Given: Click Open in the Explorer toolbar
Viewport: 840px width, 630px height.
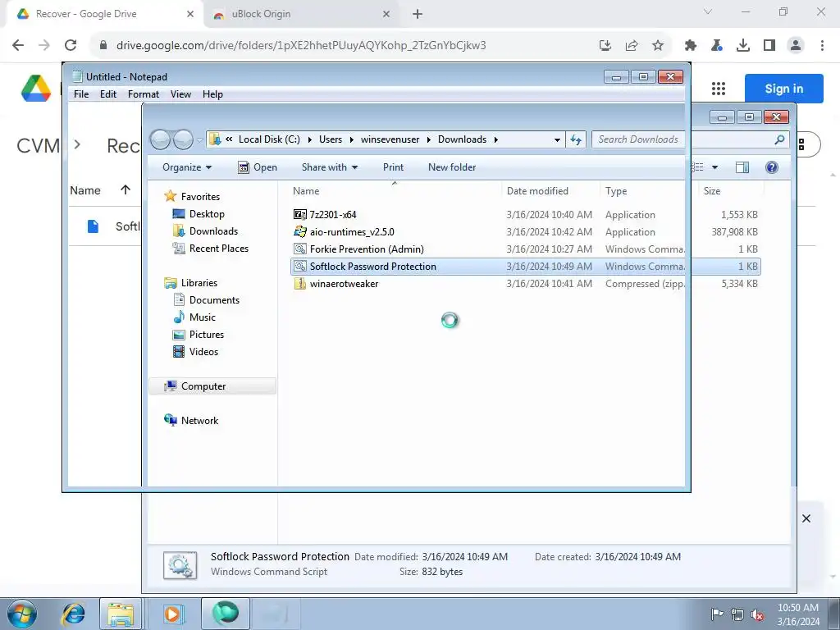Looking at the screenshot, I should pyautogui.click(x=258, y=167).
